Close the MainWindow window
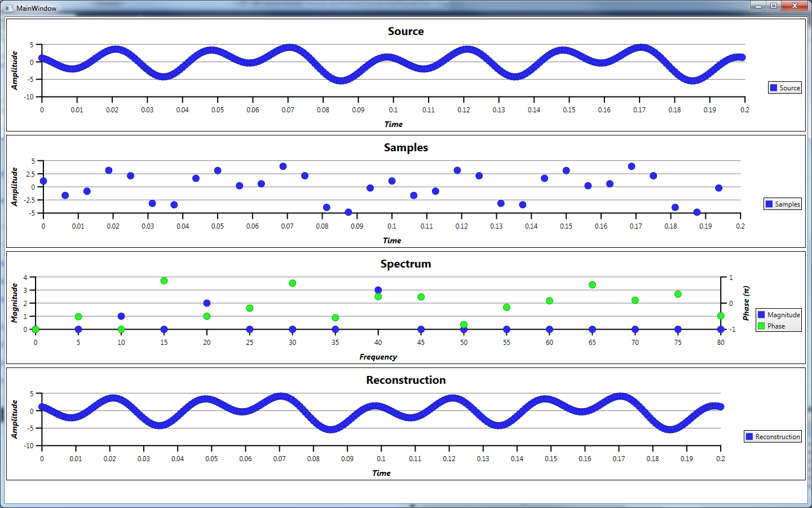This screenshot has width=812, height=508. click(x=795, y=6)
